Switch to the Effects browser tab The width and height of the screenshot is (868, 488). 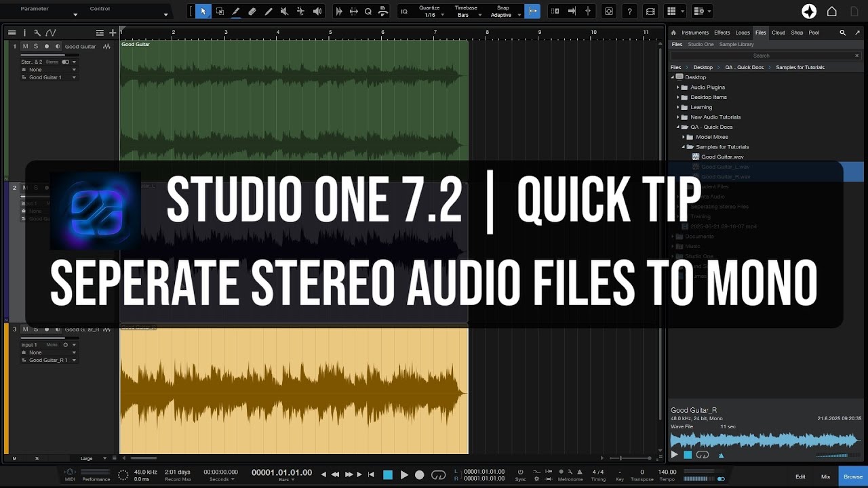coord(722,33)
